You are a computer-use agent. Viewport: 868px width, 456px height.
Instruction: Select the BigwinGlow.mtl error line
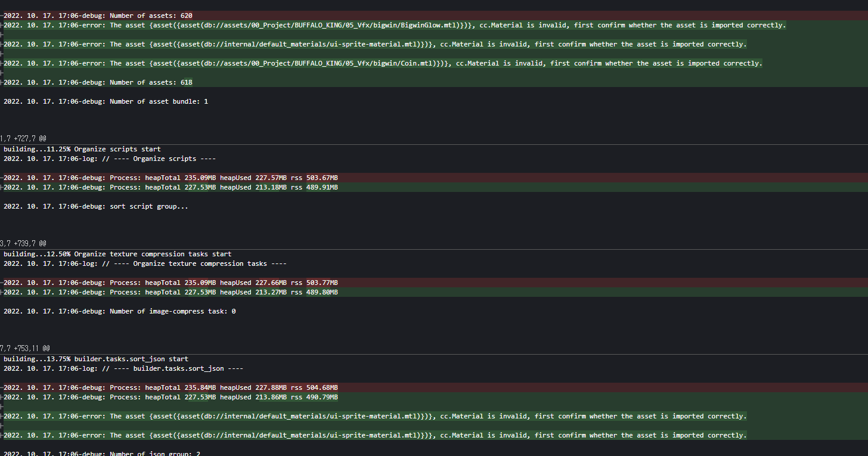(x=395, y=25)
